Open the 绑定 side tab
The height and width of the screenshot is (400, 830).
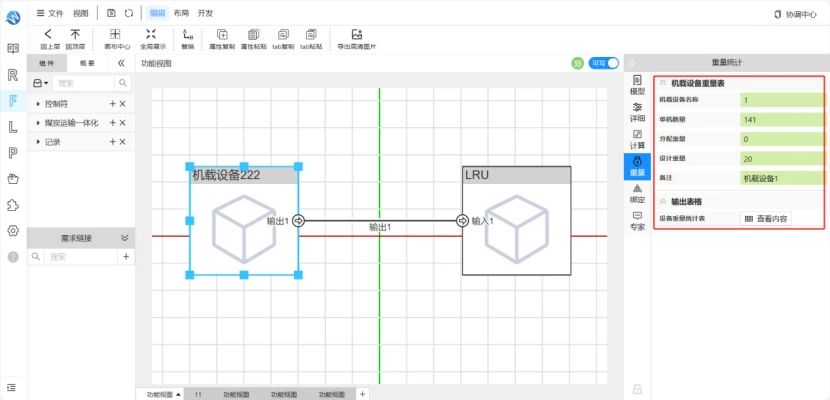[x=637, y=194]
